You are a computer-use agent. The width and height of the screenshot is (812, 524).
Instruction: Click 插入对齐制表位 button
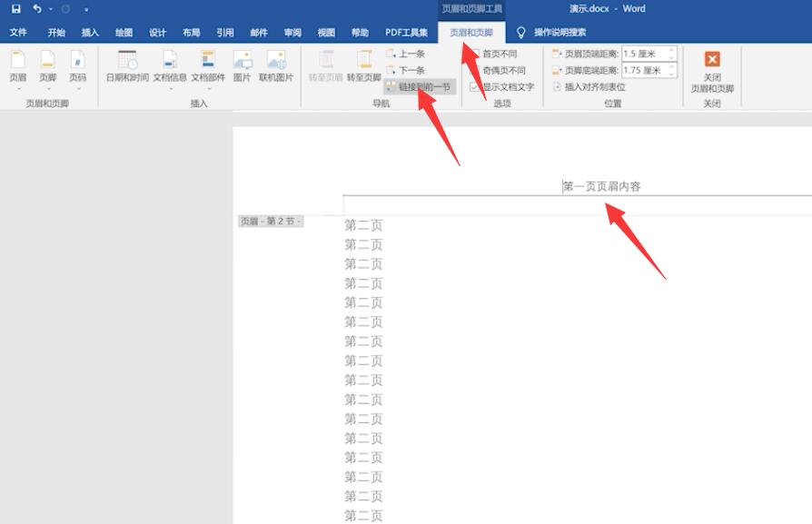[x=589, y=86]
